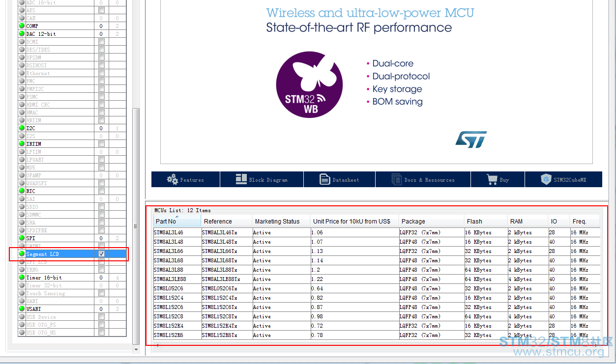Check the TRNG checkbox
This screenshot has width=616, height=364.
pyautogui.click(x=101, y=270)
